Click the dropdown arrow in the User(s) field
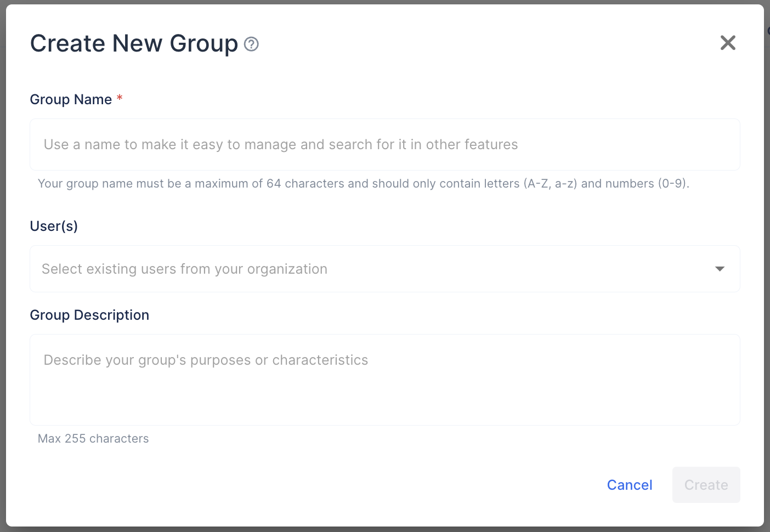770x532 pixels. [719, 269]
